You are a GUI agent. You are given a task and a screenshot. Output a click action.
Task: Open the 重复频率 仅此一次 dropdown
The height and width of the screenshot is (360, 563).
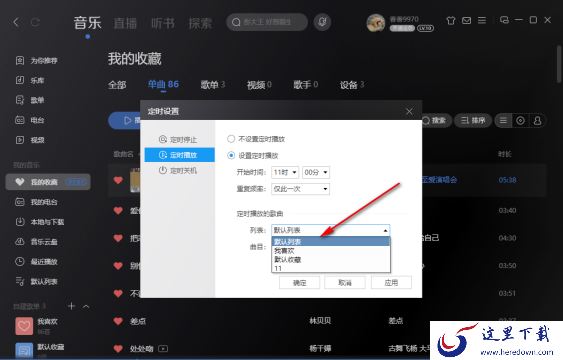[300, 189]
